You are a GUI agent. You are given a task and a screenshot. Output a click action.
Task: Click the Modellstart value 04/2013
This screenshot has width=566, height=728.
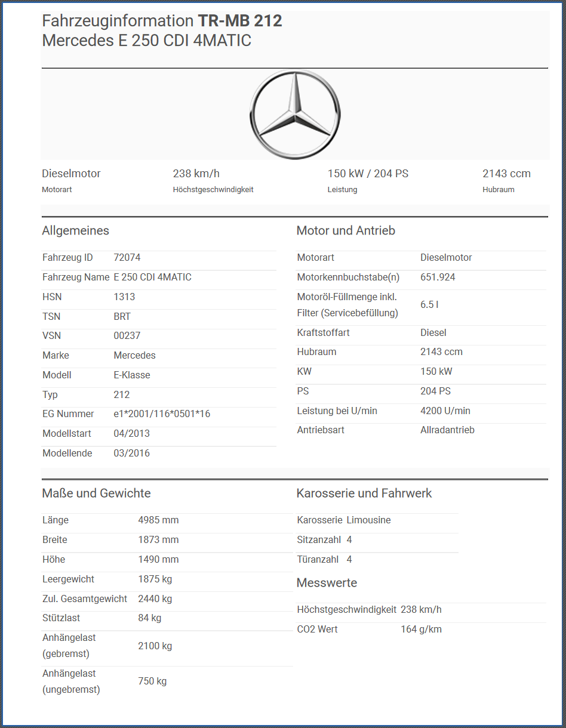pyautogui.click(x=131, y=434)
